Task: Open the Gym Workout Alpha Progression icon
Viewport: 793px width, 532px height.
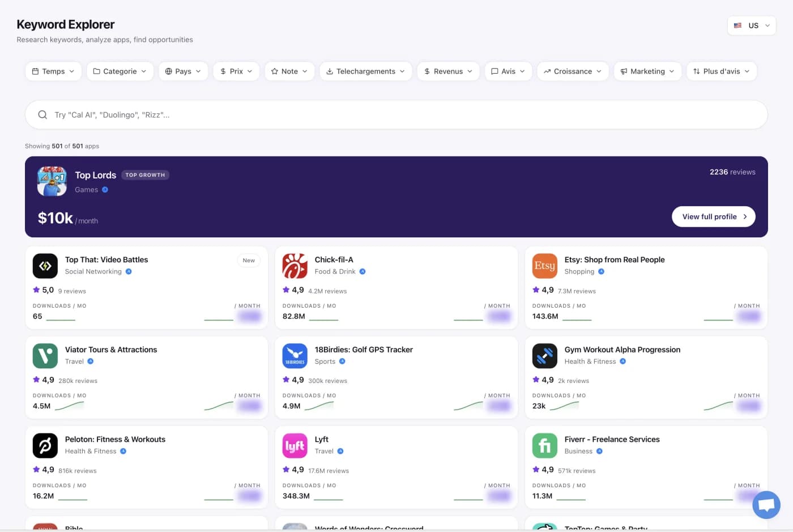Action: [545, 356]
